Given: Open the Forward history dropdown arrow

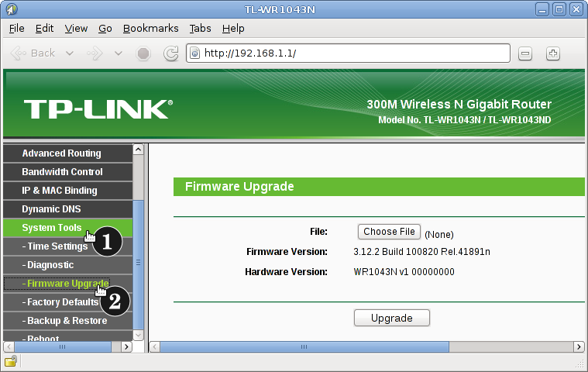Looking at the screenshot, I should pos(118,53).
